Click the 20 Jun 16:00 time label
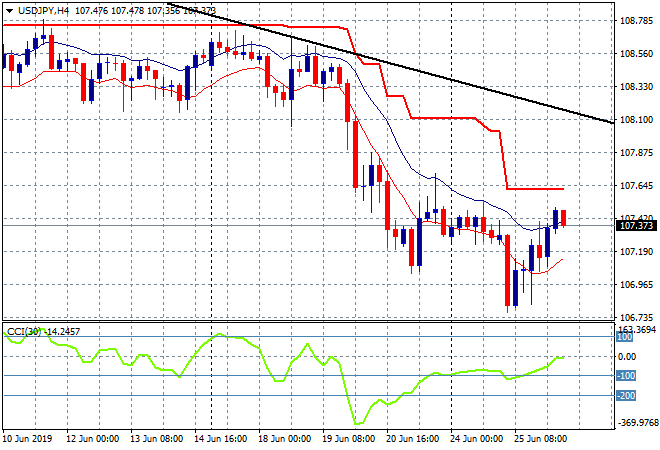Screen dimensions: 660x450 tap(412, 439)
